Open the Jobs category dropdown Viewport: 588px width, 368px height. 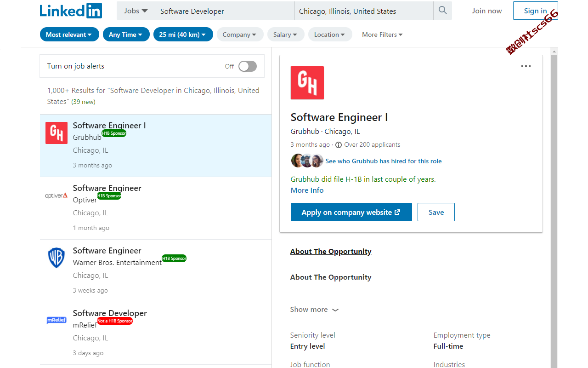click(x=136, y=11)
